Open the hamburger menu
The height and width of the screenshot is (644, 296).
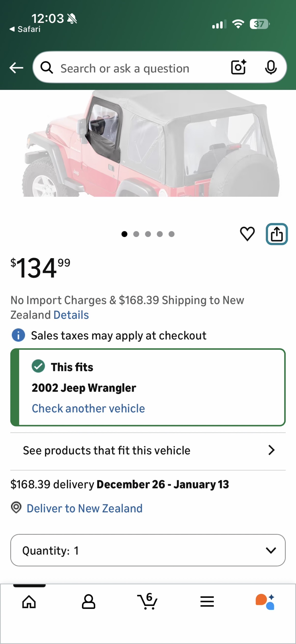(207, 602)
